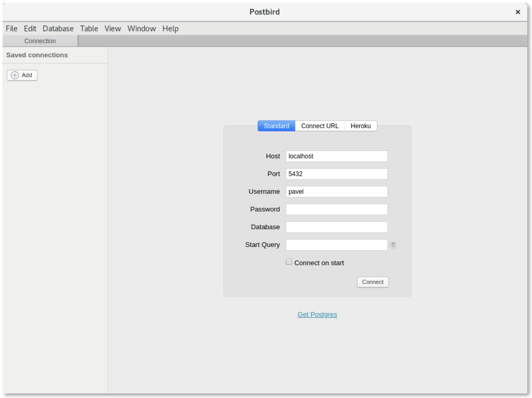Enable the Connect on start checkbox

click(x=289, y=262)
